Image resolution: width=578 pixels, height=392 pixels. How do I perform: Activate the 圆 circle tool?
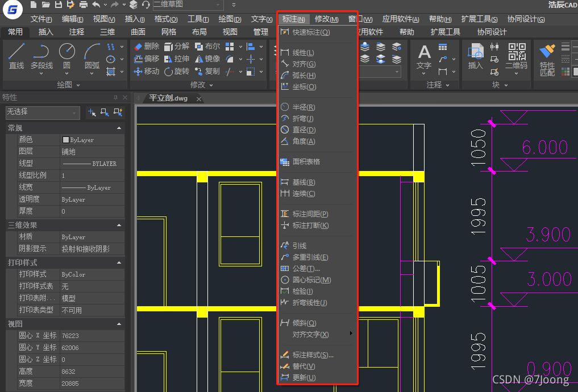pos(66,59)
